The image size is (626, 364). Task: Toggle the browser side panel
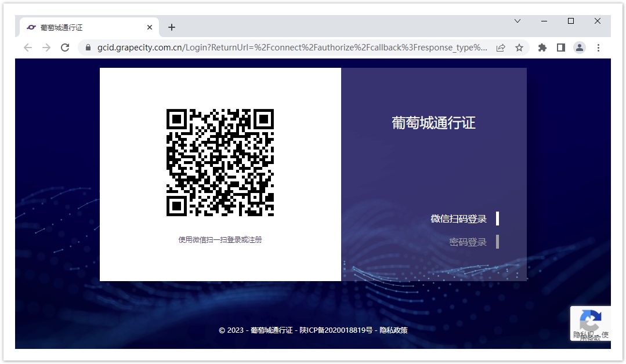tap(561, 48)
